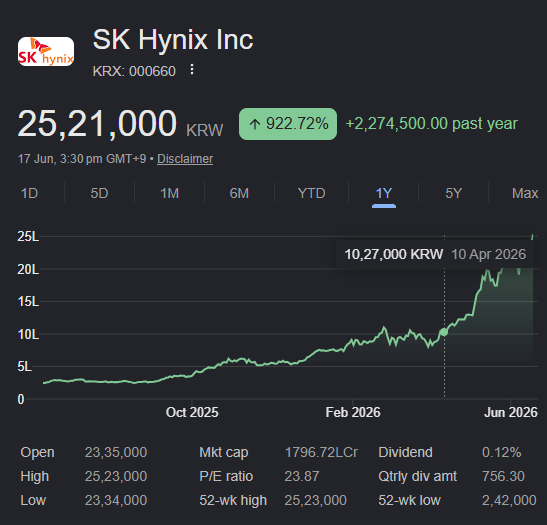547x525 pixels.
Task: Click the 17 Jun, 3:30 pm GMT+9 timestamp
Action: tap(82, 159)
